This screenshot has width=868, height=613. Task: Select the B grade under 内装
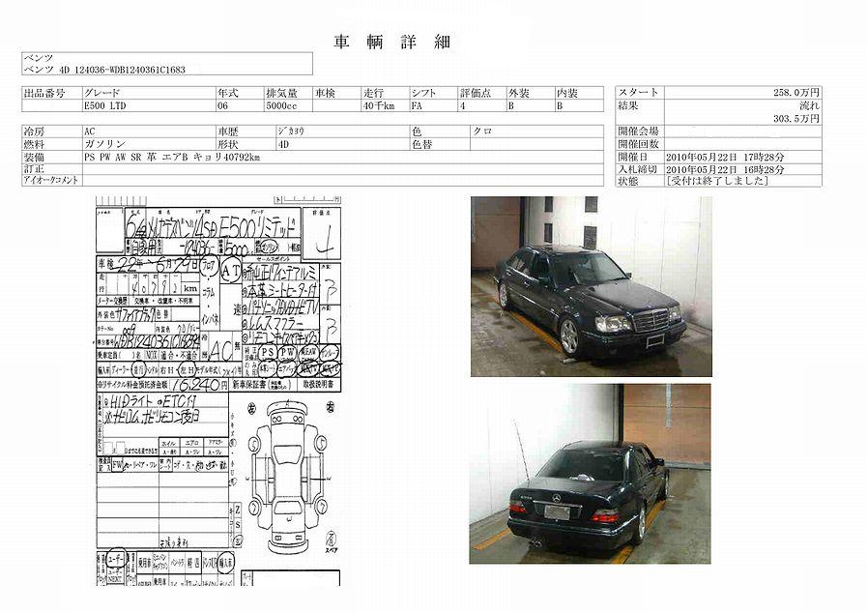561,105
